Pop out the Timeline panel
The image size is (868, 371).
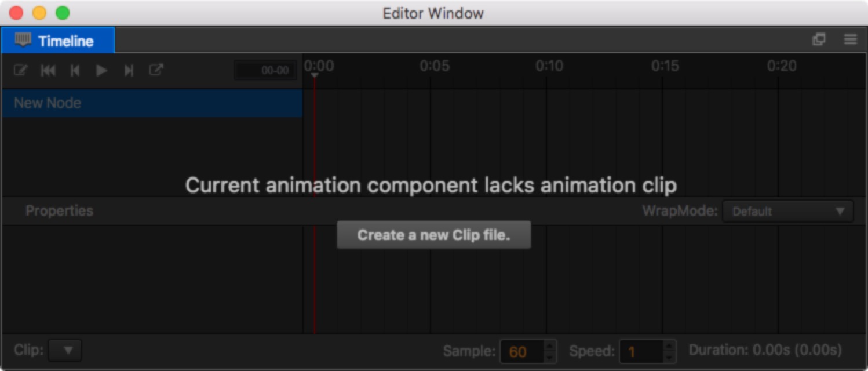coord(819,39)
